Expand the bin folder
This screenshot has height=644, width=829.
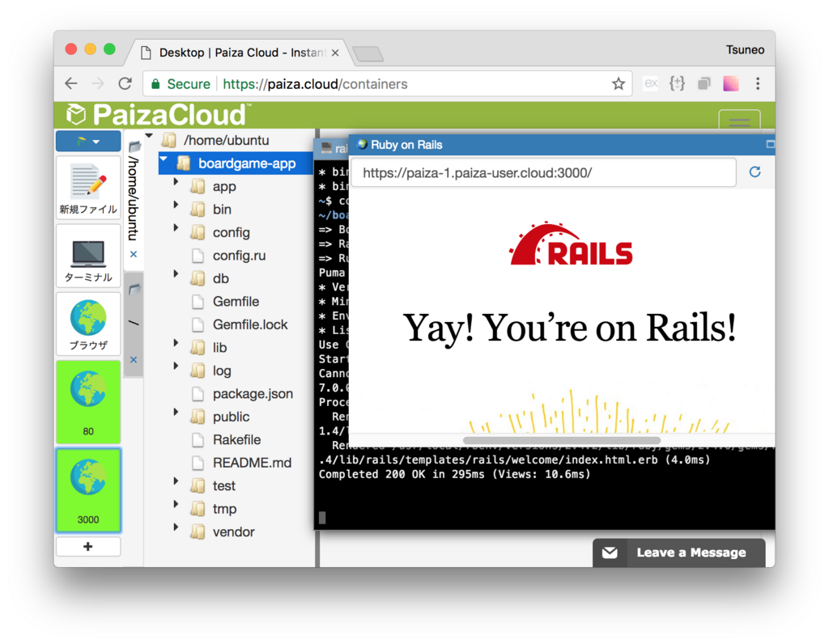click(x=176, y=205)
